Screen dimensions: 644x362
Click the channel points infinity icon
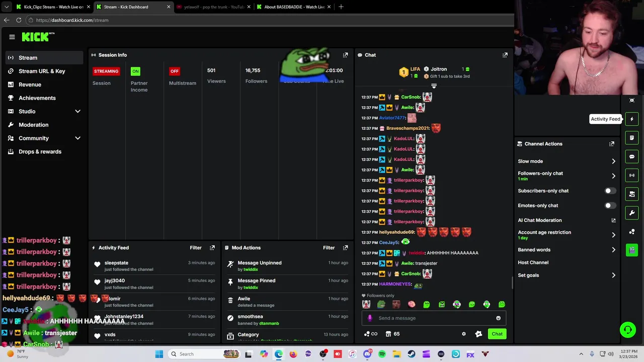370,334
